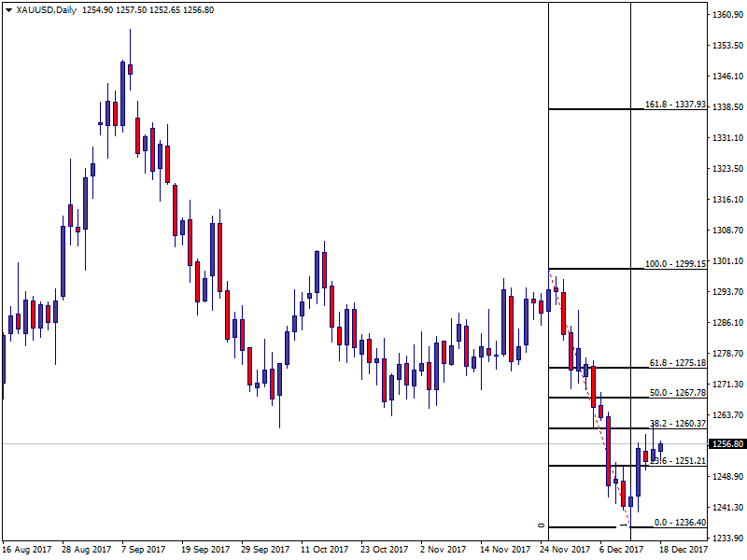
Task: Click the 11 Oct 2017 date marker
Action: pyautogui.click(x=327, y=550)
